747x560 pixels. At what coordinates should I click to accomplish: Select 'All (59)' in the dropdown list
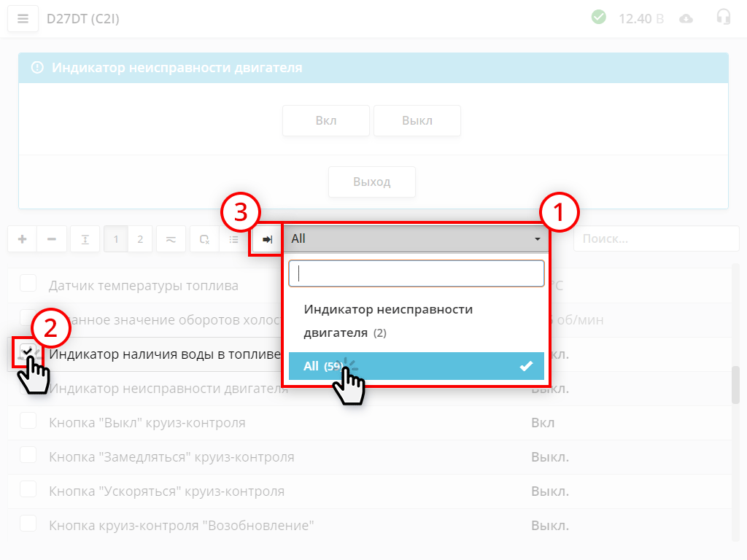pyautogui.click(x=416, y=366)
